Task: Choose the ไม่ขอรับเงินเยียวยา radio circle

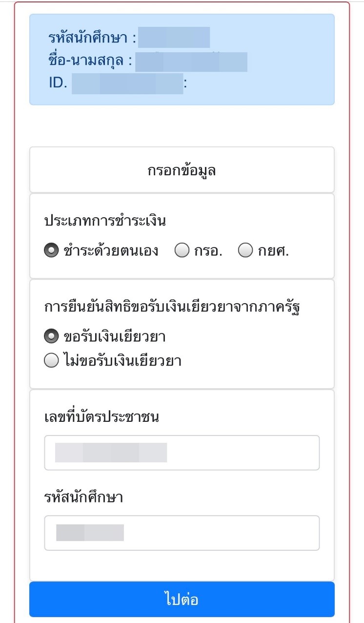Action: [x=51, y=361]
